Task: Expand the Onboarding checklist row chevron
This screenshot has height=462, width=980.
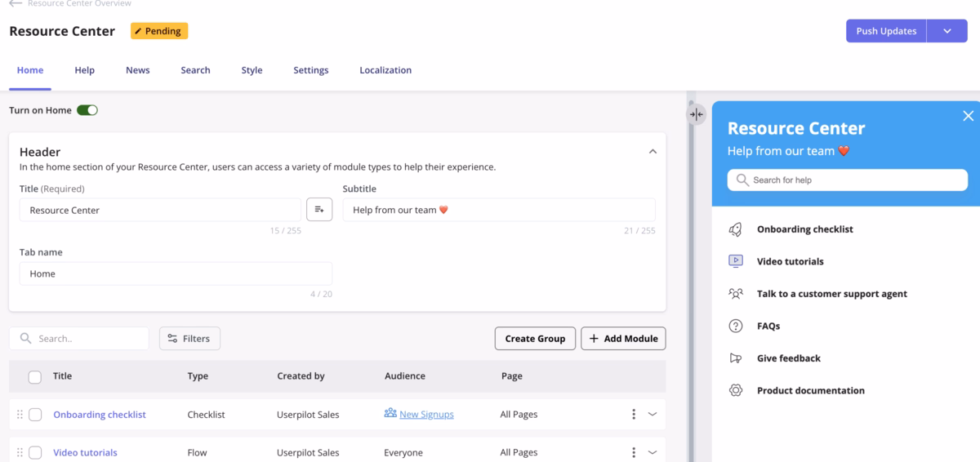Action: [x=653, y=415]
